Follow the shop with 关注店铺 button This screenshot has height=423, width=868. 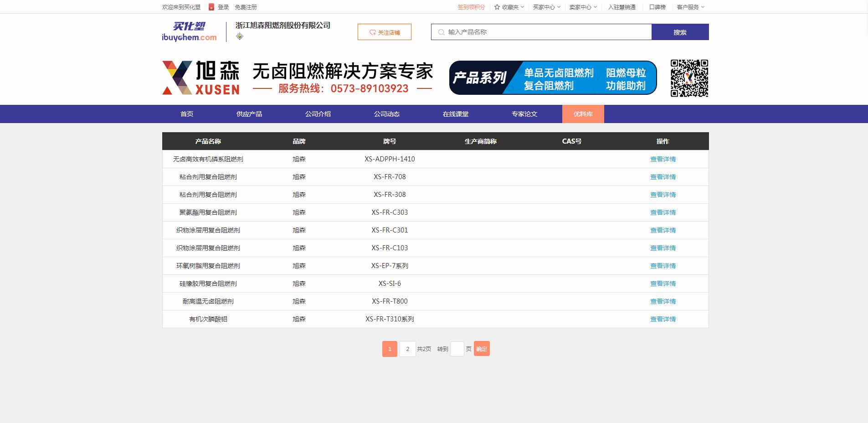[385, 32]
